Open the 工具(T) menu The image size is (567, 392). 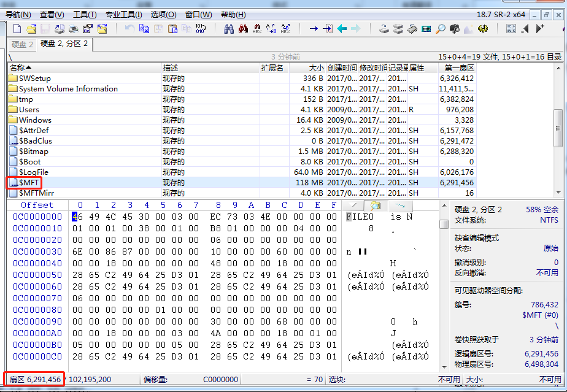click(85, 15)
